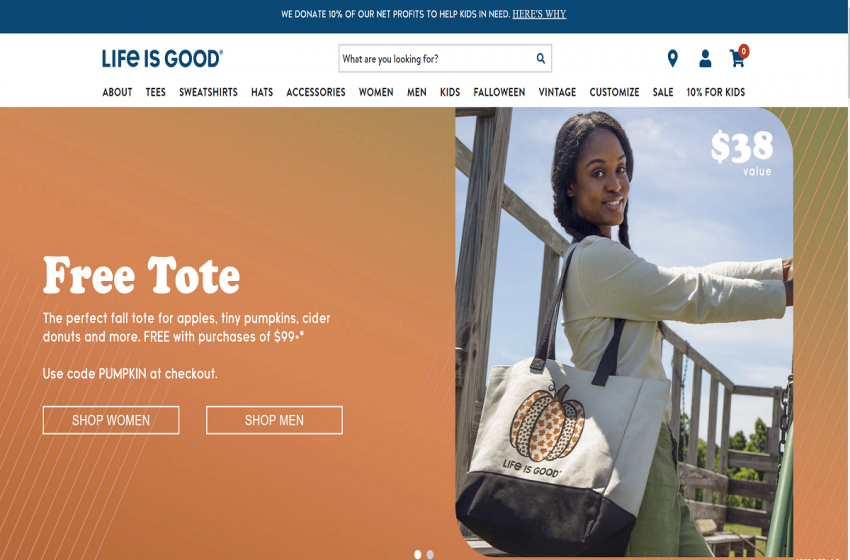Open the 10% For Kids page

[x=716, y=92]
